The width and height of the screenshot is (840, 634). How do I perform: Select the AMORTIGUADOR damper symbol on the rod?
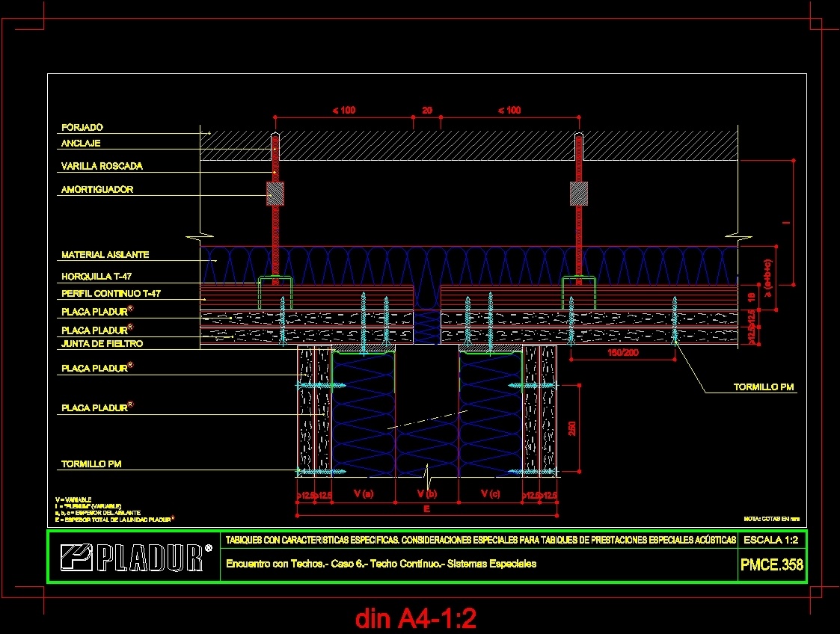(274, 192)
